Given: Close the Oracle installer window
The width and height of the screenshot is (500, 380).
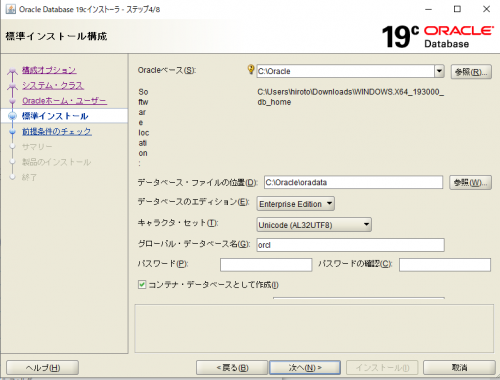Looking at the screenshot, I should (486, 9).
